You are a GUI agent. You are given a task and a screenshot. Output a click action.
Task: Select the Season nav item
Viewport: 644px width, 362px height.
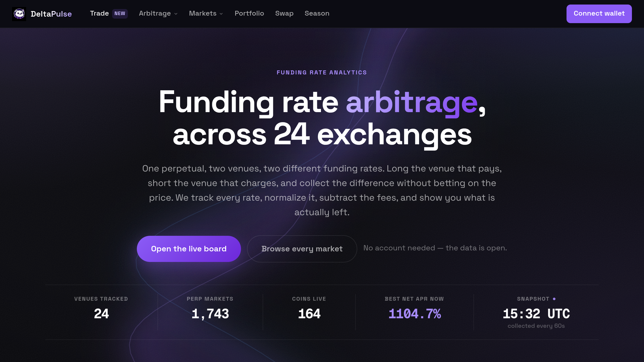(x=317, y=13)
